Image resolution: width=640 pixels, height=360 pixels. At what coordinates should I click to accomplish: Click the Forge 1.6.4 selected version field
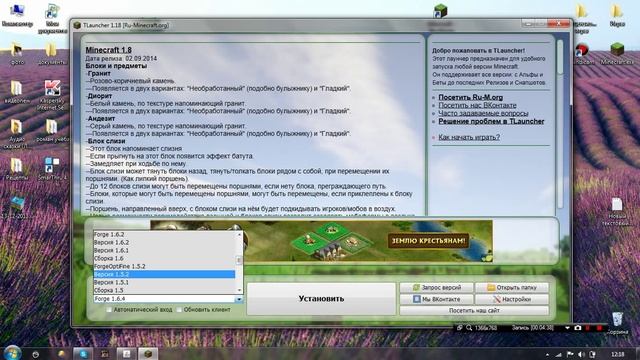tap(164, 299)
